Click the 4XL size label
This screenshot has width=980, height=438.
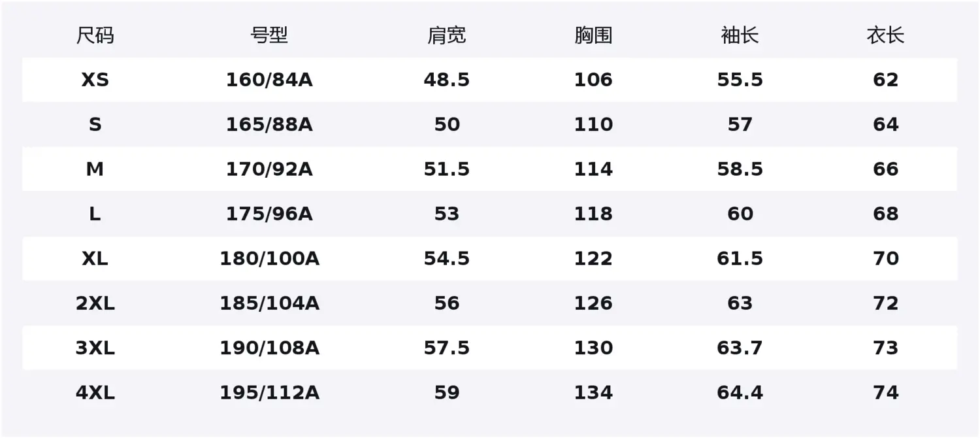coord(95,393)
